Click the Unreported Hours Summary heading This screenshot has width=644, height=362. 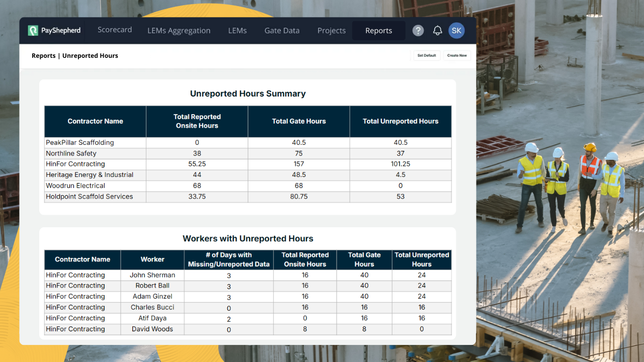click(248, 94)
